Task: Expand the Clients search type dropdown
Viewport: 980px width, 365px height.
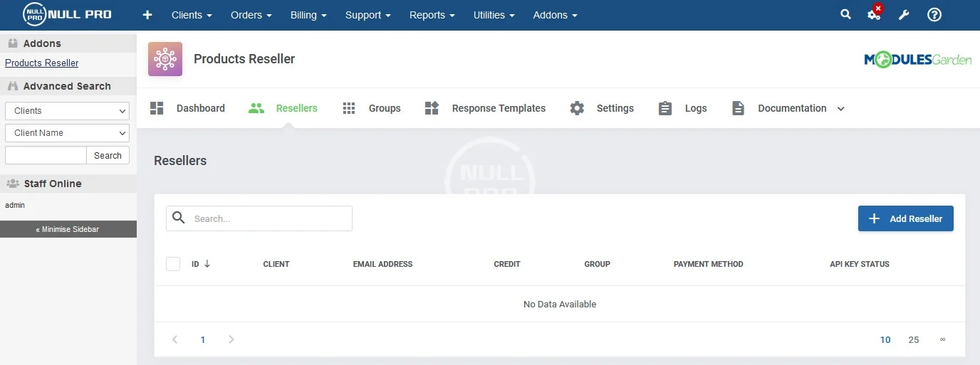Action: [67, 111]
